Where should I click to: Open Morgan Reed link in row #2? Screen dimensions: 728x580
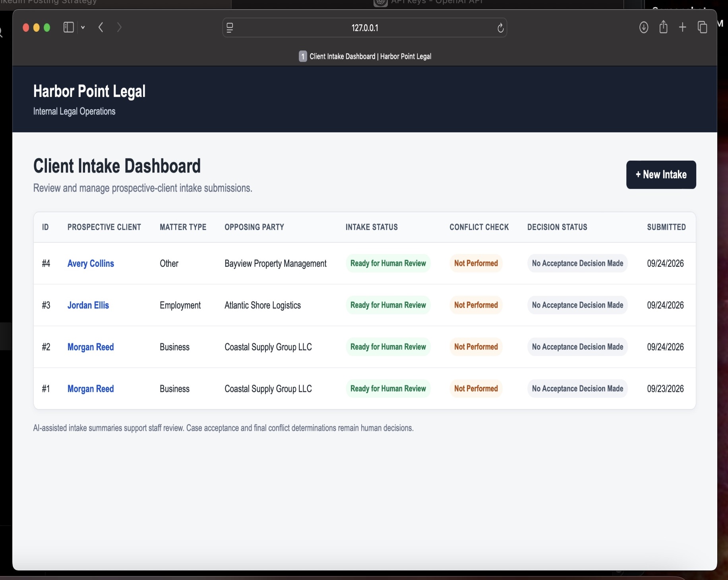click(x=91, y=347)
